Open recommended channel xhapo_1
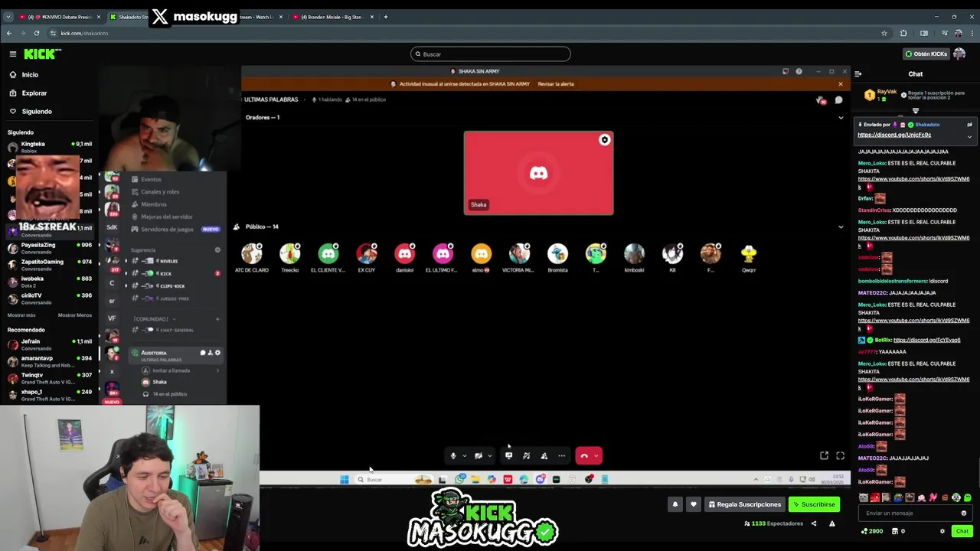Image resolution: width=980 pixels, height=551 pixels. 50,395
